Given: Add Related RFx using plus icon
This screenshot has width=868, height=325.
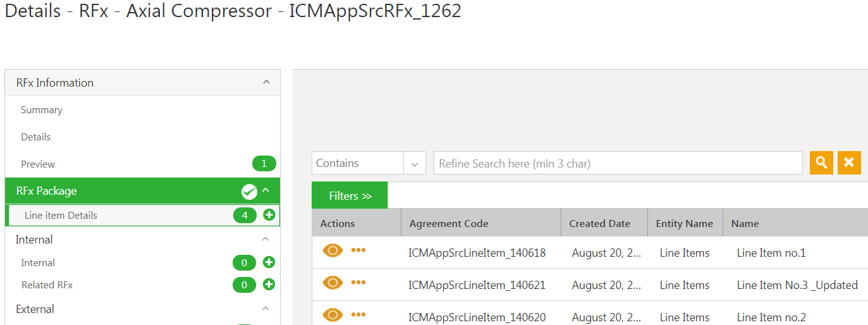Looking at the screenshot, I should tap(269, 285).
